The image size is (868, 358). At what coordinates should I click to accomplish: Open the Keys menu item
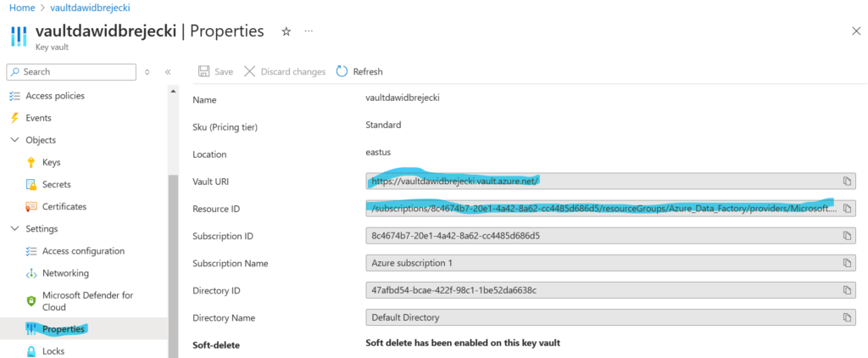point(51,162)
